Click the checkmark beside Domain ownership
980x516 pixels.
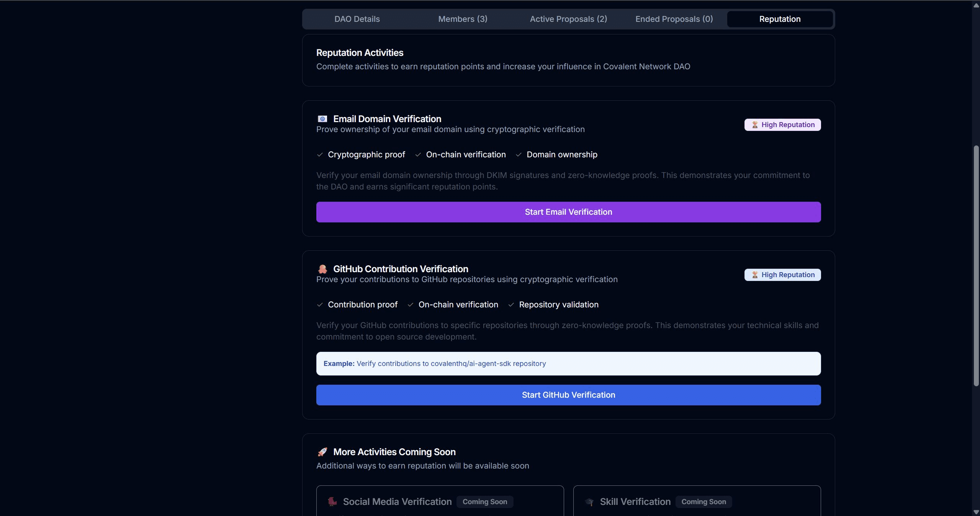click(x=519, y=155)
